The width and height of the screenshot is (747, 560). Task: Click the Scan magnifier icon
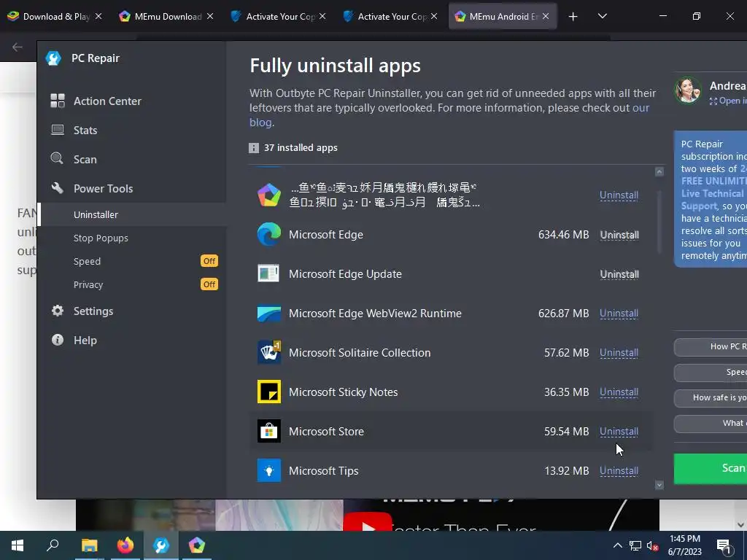[x=57, y=158]
